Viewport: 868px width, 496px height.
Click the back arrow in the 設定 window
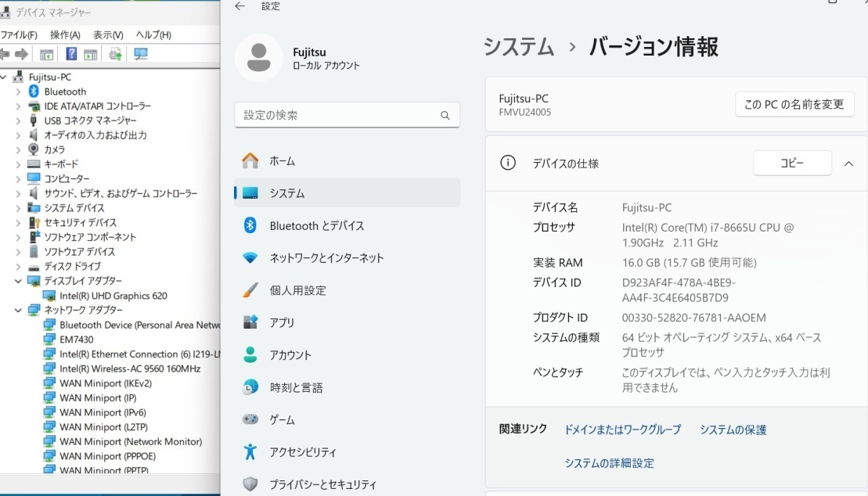coord(240,6)
